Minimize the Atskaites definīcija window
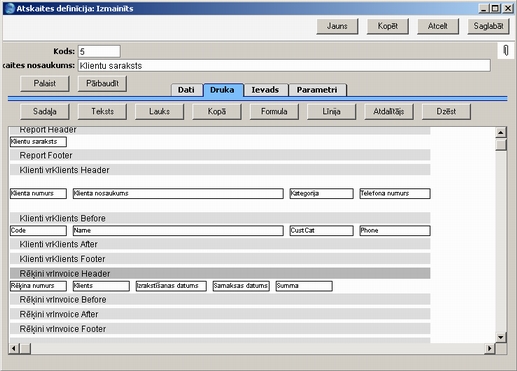The height and width of the screenshot is (371, 517). click(483, 8)
